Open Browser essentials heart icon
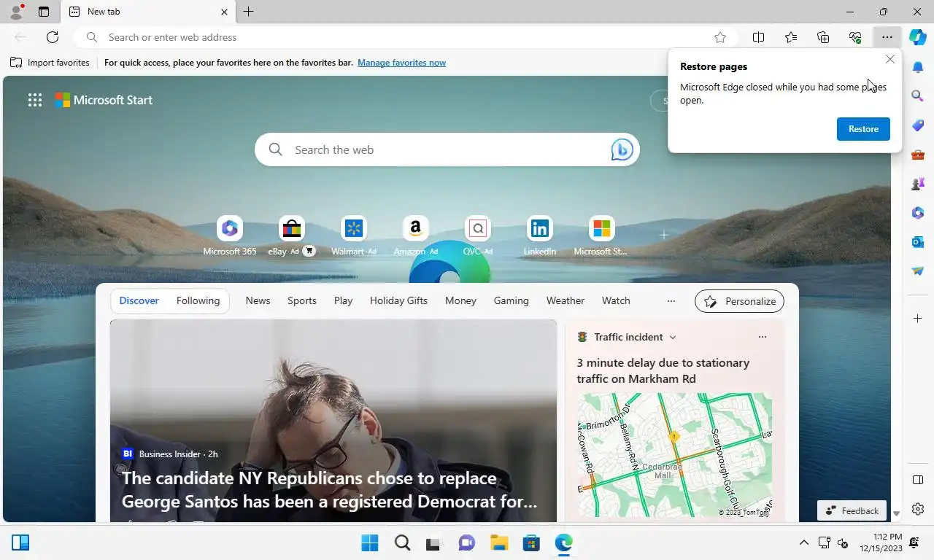The image size is (934, 560). pyautogui.click(x=855, y=37)
